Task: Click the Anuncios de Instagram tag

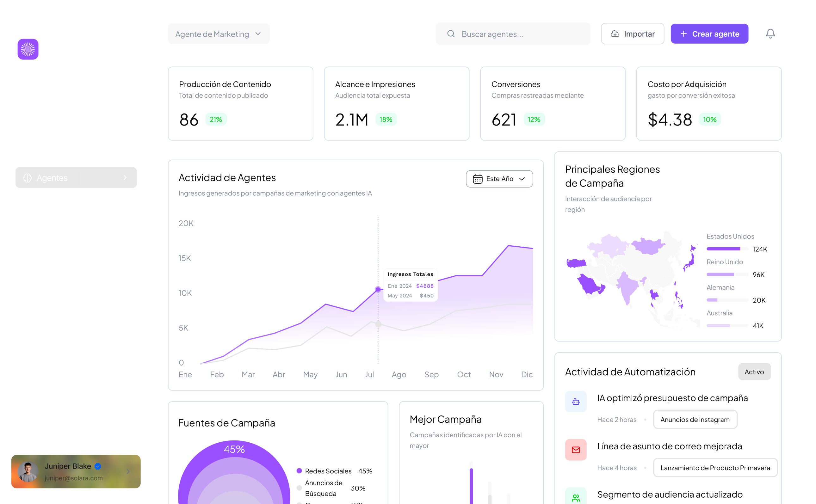Action: point(695,420)
